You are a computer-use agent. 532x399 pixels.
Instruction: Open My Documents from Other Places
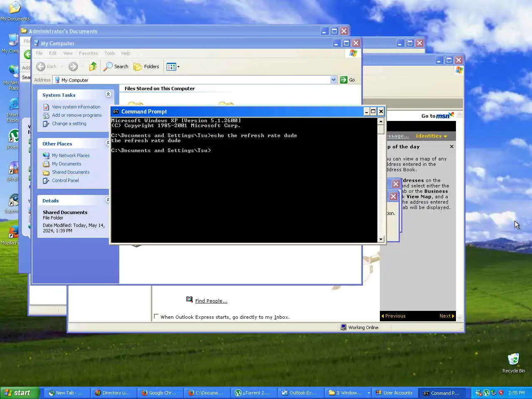tap(66, 164)
